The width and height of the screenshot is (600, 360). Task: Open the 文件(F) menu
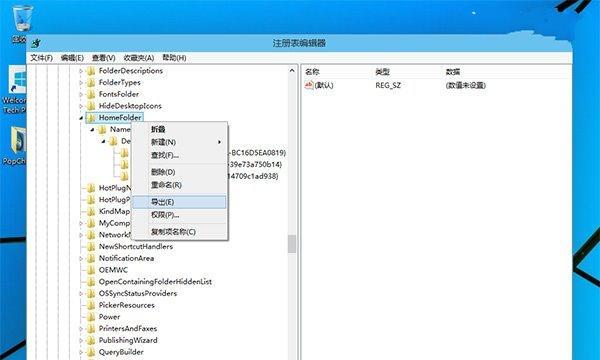pos(41,58)
